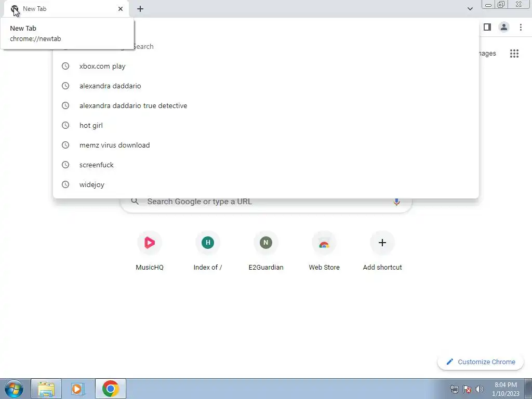Open a new tab with plus button

140,9
